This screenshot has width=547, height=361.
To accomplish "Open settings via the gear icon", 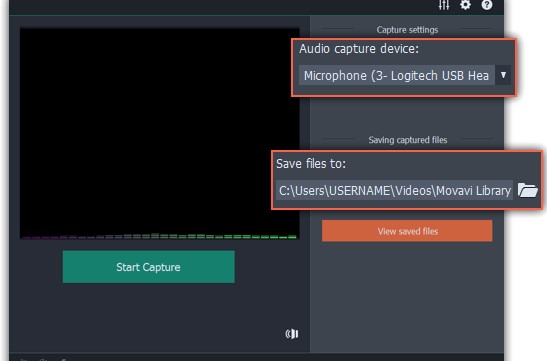I will point(465,5).
